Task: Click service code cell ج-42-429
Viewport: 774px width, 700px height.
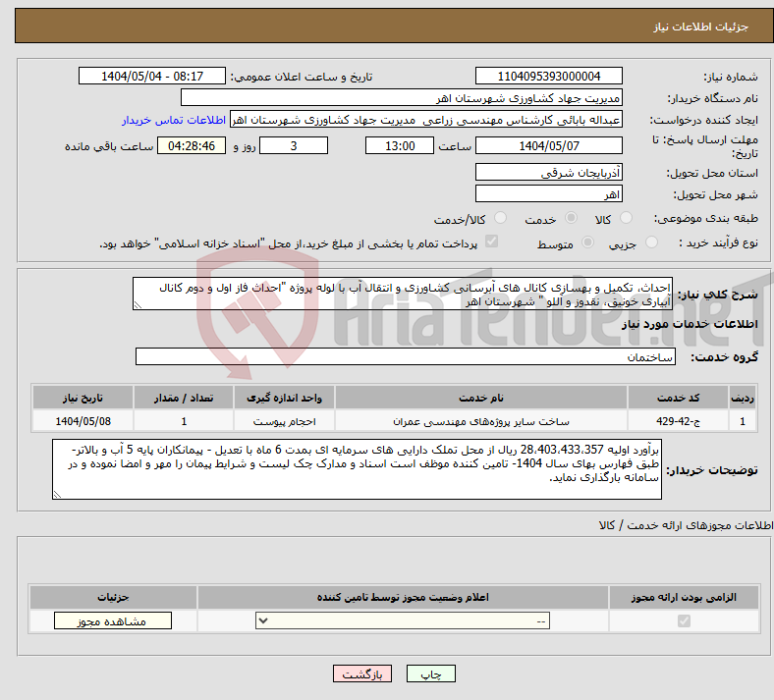Action: pos(679,421)
